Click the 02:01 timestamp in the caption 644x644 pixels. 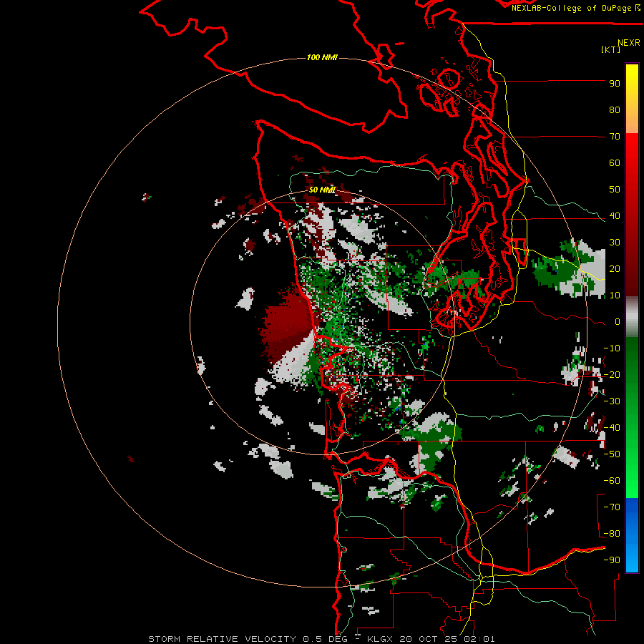point(479,639)
